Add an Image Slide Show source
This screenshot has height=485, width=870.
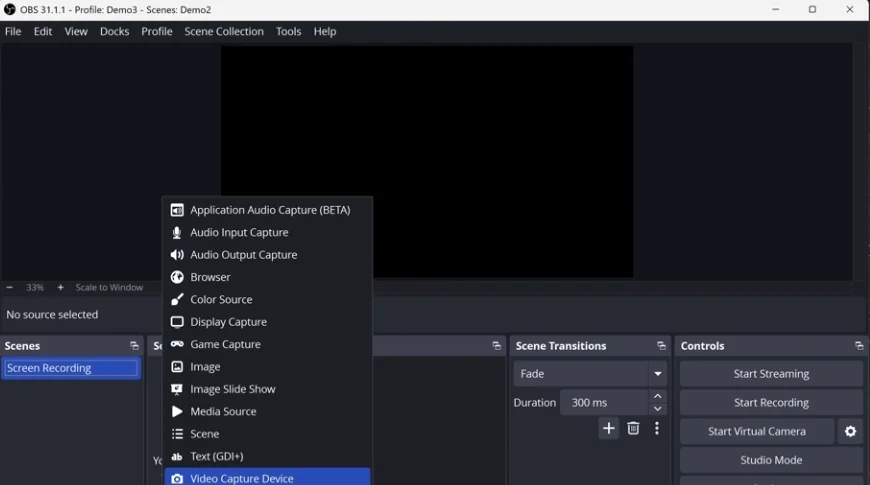[x=267, y=389]
